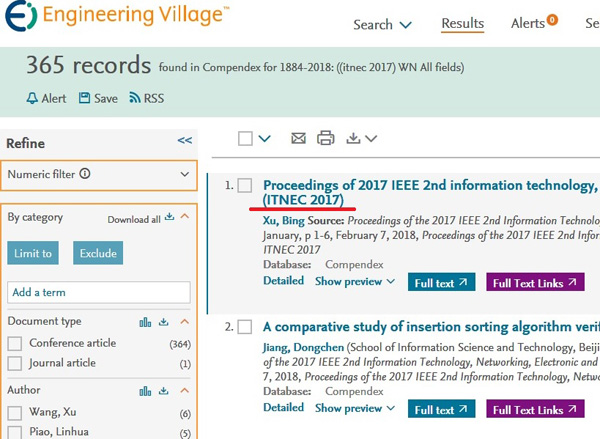
Task: Open Document type bar chart
Action: click(x=145, y=322)
